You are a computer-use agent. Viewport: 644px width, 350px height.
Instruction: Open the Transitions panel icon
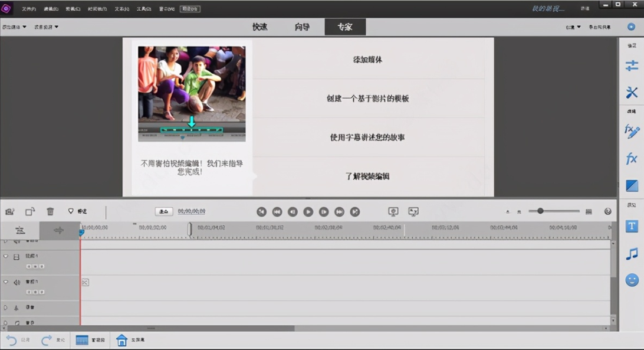(x=632, y=186)
